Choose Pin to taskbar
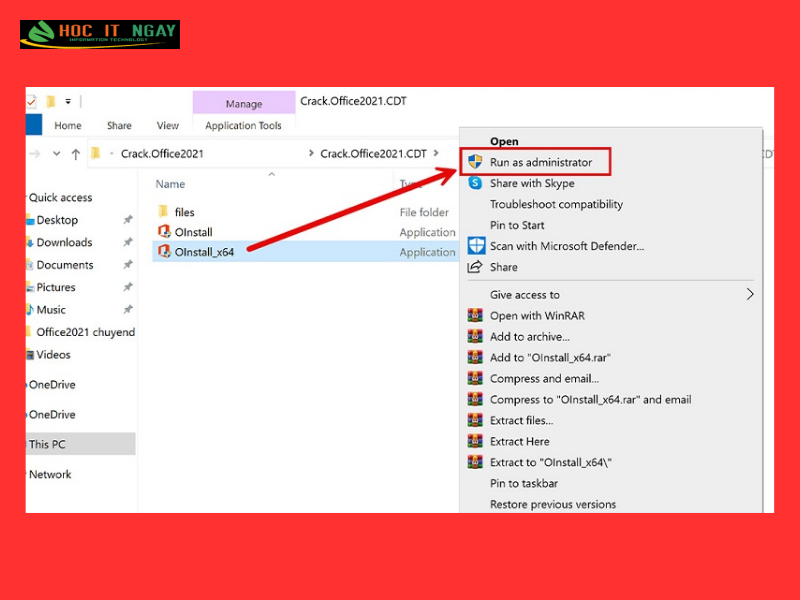This screenshot has width=800, height=600. pos(523,483)
